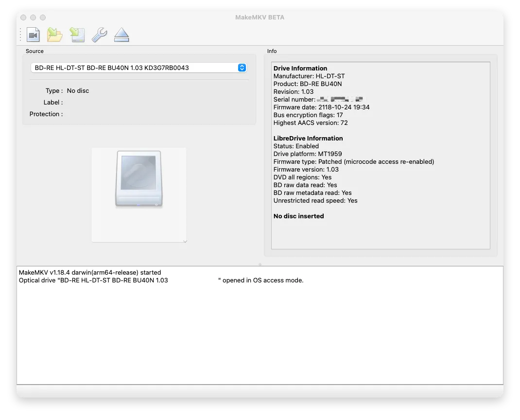The height and width of the screenshot is (420, 520).
Task: Click the 'Manufacturer: HL-DT-ST' line
Action: pos(309,76)
